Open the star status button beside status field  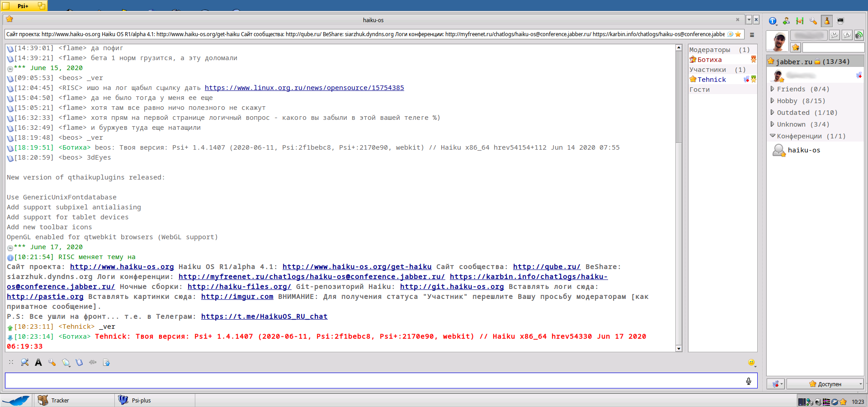click(796, 47)
